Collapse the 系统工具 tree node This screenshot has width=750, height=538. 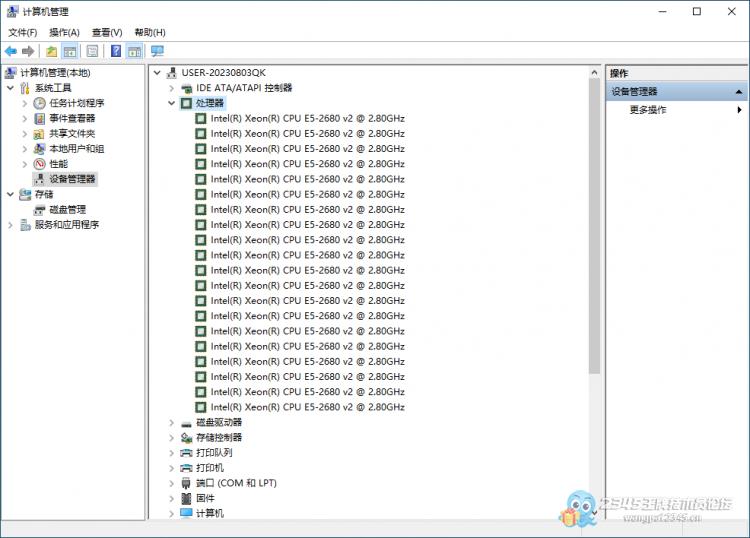[10, 88]
